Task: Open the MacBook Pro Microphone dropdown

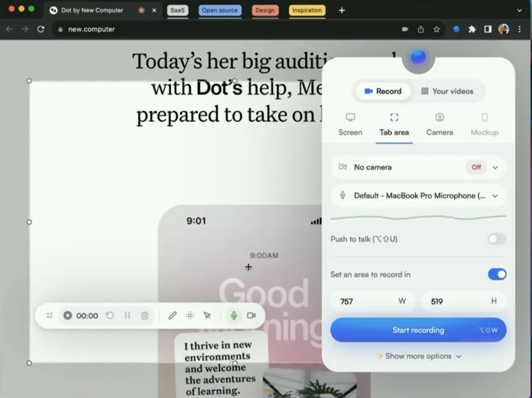Action: tap(418, 196)
